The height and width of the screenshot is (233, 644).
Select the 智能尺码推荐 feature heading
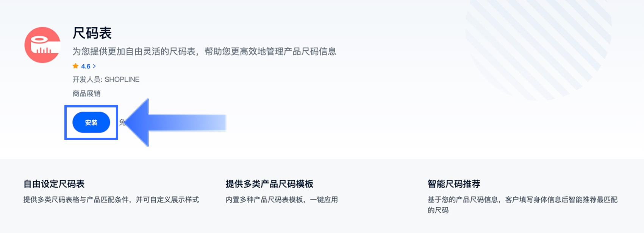coord(454,184)
